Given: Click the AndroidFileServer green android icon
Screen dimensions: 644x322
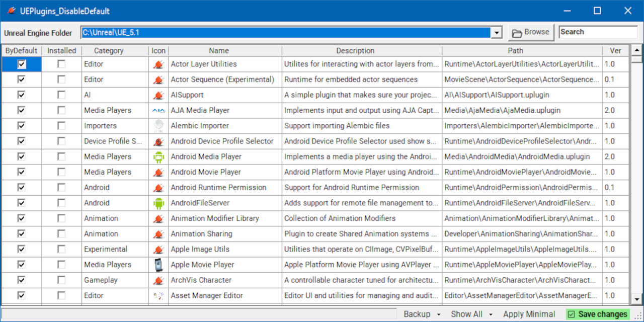Looking at the screenshot, I should click(x=158, y=203).
